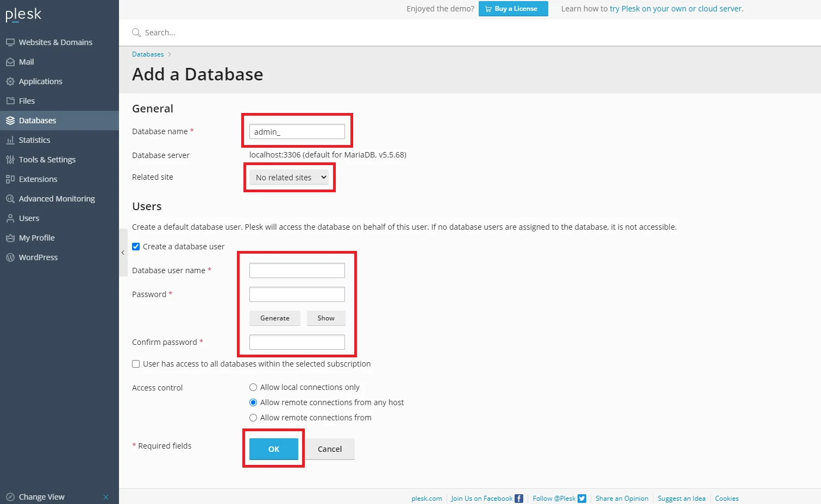Viewport: 821px width, 504px height.
Task: Click the Database user name field
Action: coord(297,270)
